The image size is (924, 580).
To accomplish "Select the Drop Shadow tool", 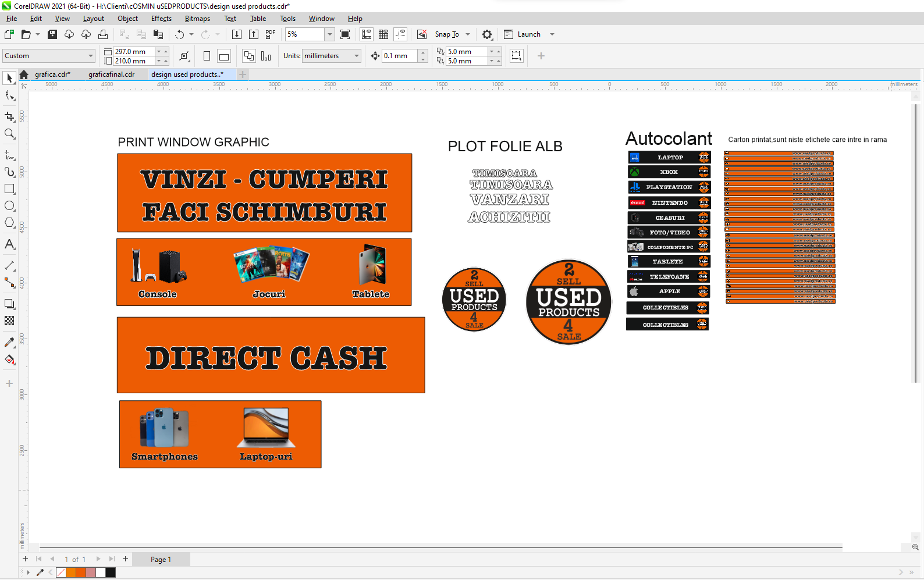I will tap(9, 304).
